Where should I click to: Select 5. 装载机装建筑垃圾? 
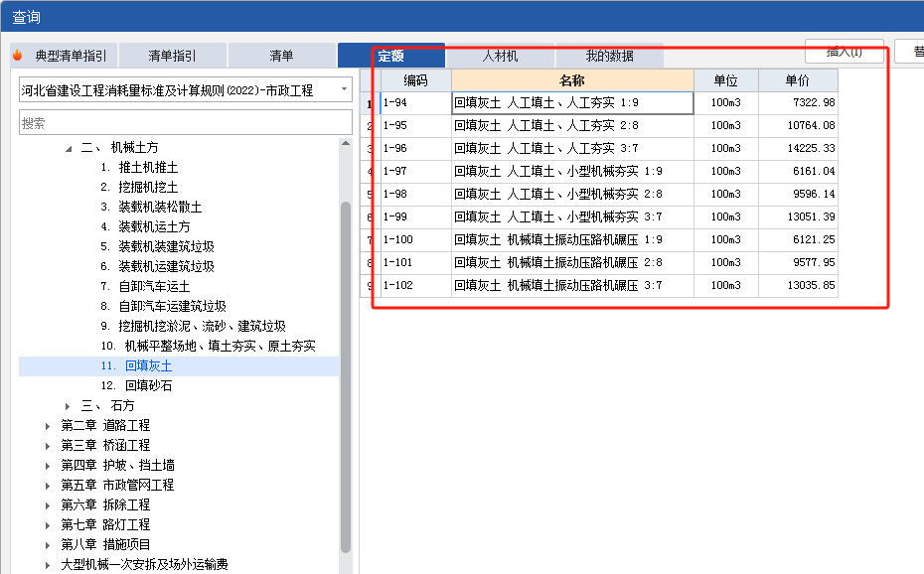(157, 246)
